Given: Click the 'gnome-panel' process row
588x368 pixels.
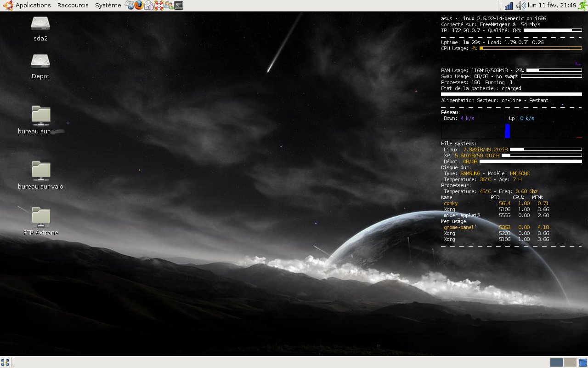Looking at the screenshot, I should 496,227.
